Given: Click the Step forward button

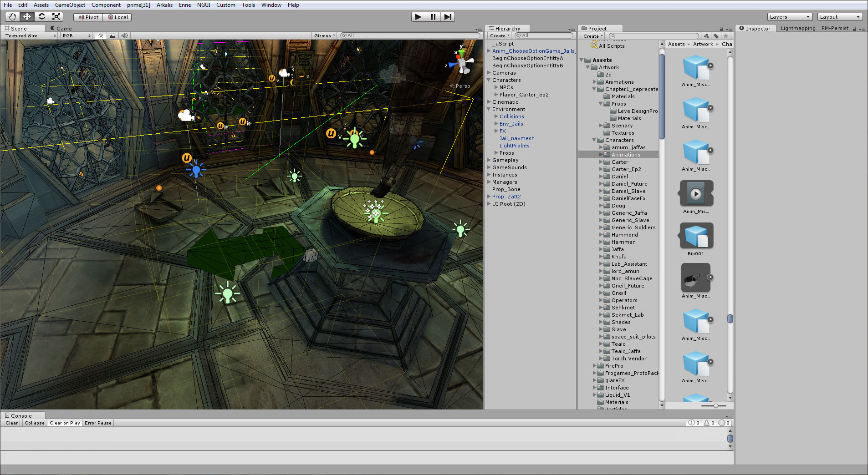Looking at the screenshot, I should (x=448, y=17).
